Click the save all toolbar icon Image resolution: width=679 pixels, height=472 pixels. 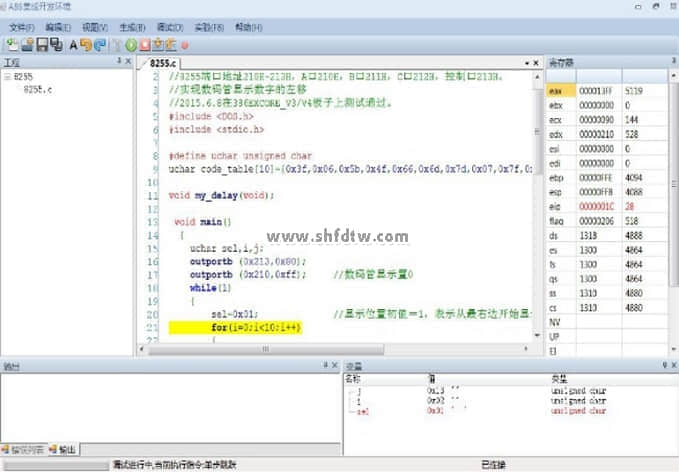click(57, 45)
